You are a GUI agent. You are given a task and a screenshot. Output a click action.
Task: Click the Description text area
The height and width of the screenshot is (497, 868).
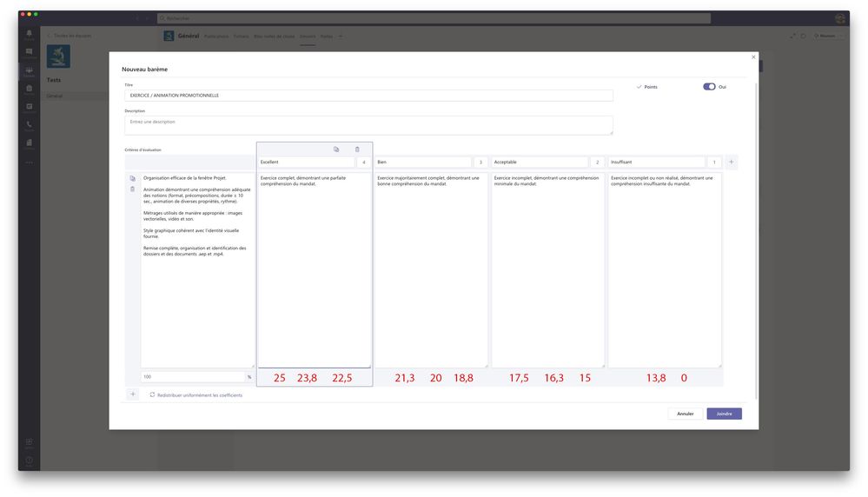(x=368, y=125)
